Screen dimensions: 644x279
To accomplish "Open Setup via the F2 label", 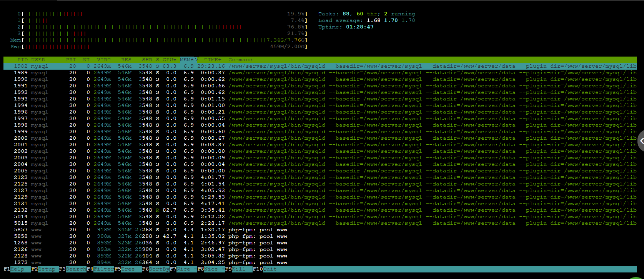I will pyautogui.click(x=45, y=269).
